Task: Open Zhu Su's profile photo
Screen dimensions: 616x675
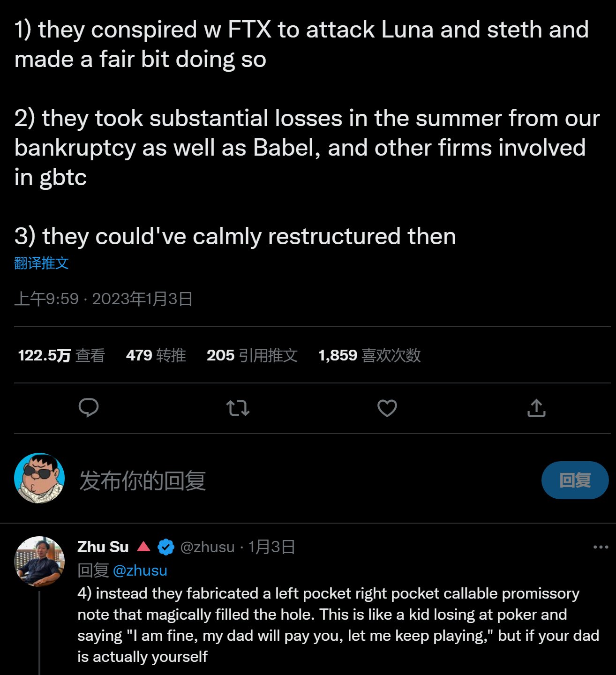Action: [x=39, y=561]
